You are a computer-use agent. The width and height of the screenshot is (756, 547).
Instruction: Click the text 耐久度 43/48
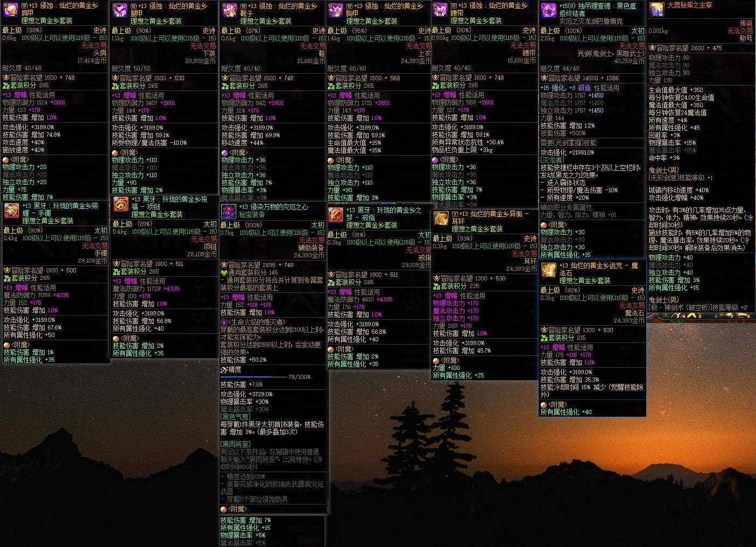(22, 68)
